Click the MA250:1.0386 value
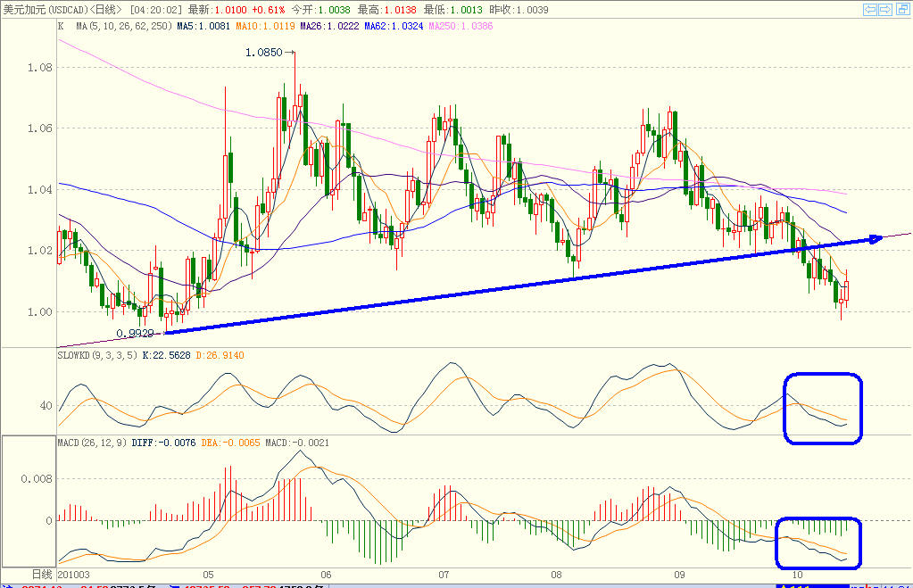The width and height of the screenshot is (913, 588). coord(461,26)
